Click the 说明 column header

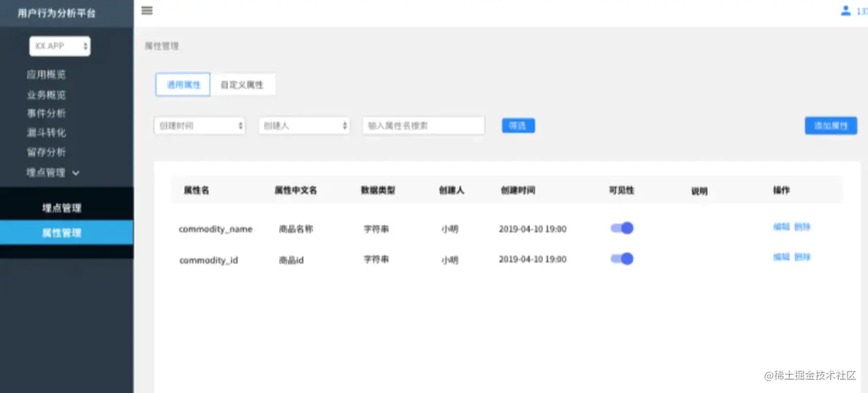coord(699,192)
